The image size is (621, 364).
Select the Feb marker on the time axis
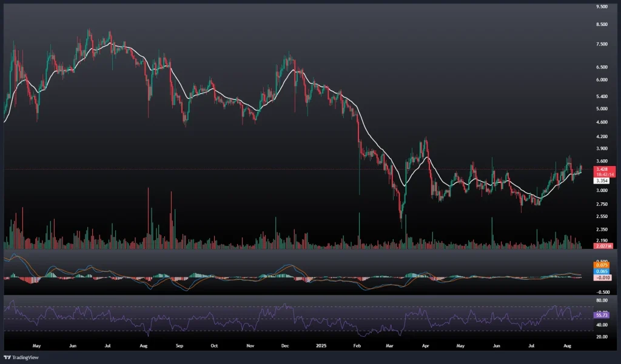[357, 346]
